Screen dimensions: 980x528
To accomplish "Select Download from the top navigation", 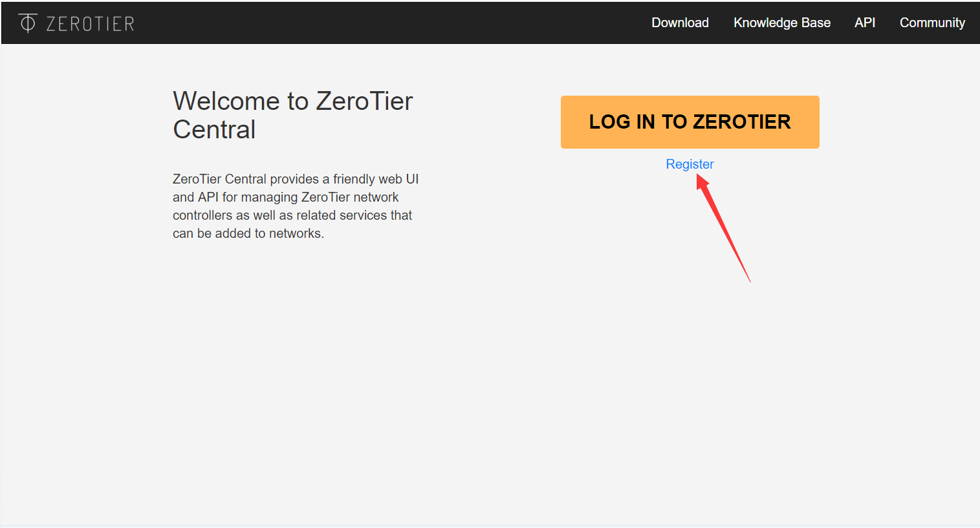I will [680, 23].
